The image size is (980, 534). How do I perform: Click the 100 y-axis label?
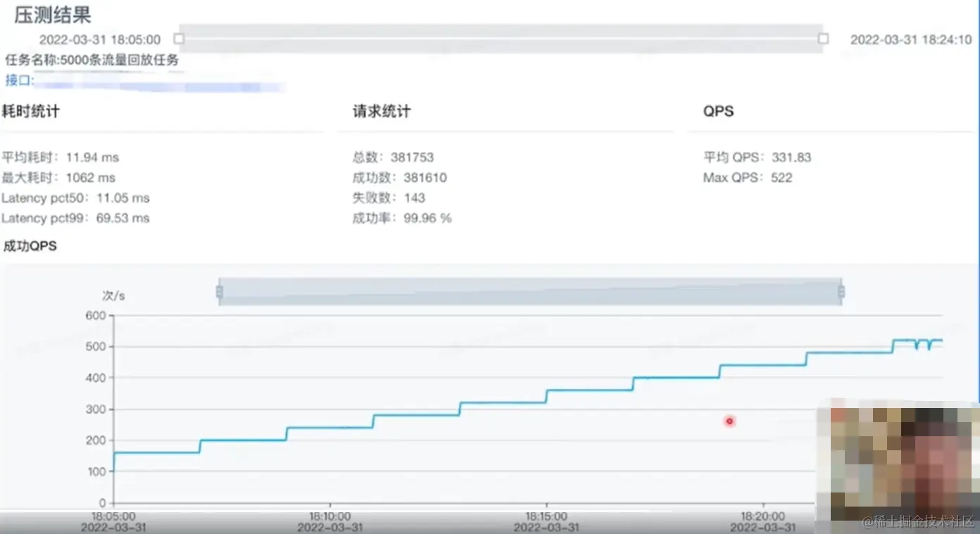pos(96,471)
